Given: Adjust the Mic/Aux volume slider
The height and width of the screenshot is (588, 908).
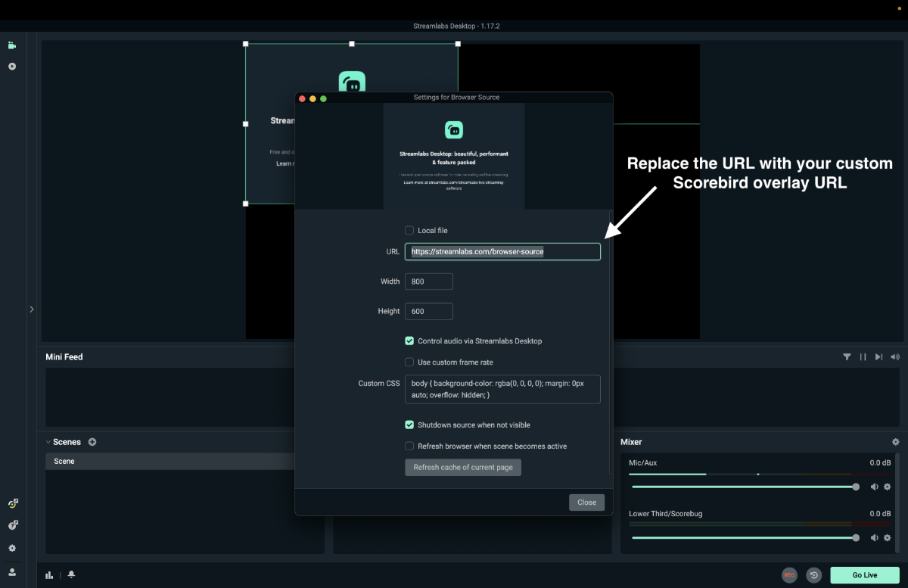Looking at the screenshot, I should (x=744, y=487).
